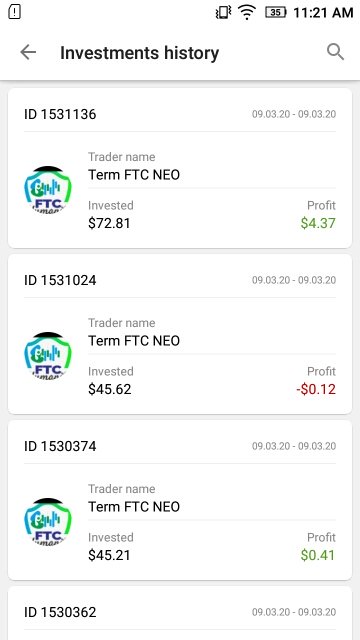Screen dimensions: 360x640
Task: Tap FTC trader avatar in investment 1530374
Action: [48, 522]
